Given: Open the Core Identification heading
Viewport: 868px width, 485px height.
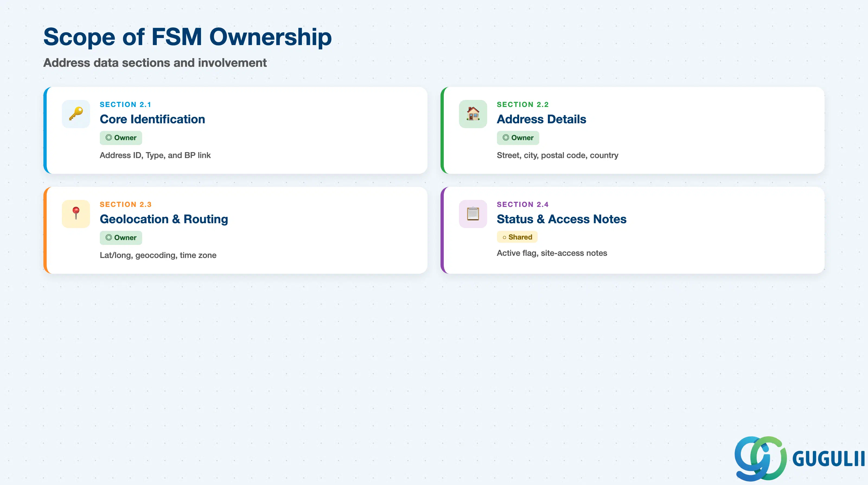Looking at the screenshot, I should click(152, 119).
